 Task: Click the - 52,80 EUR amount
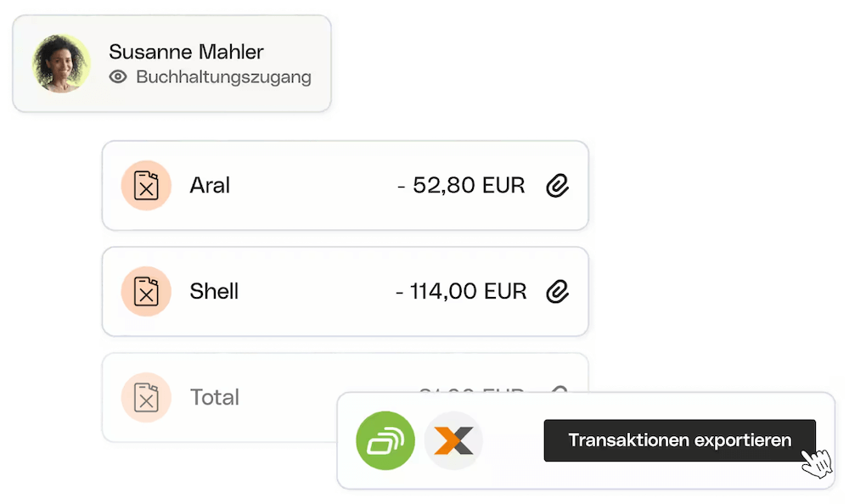point(461,185)
